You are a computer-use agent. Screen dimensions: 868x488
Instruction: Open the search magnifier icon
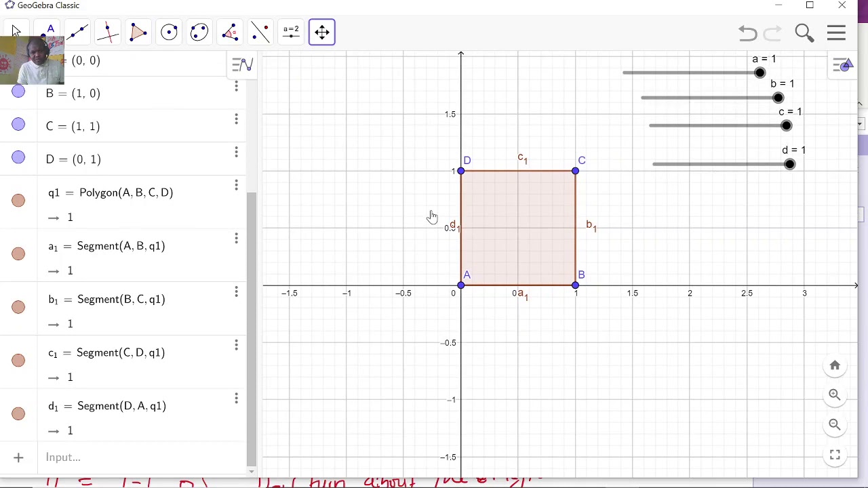coord(804,33)
